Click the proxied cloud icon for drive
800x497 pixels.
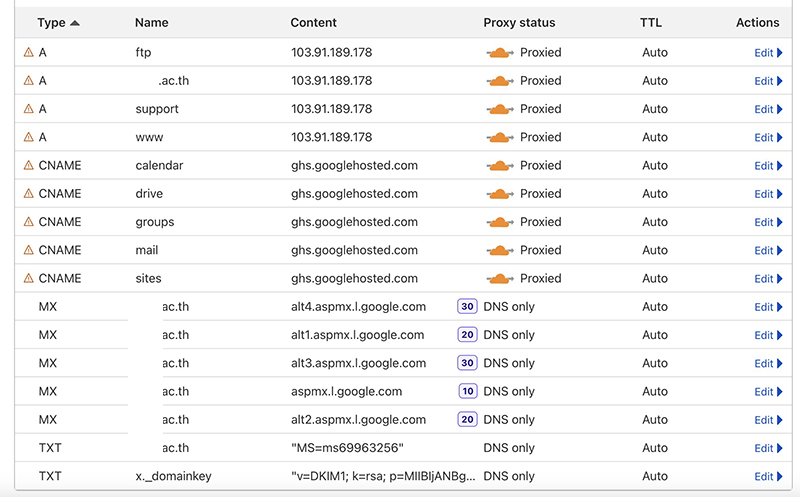(499, 194)
